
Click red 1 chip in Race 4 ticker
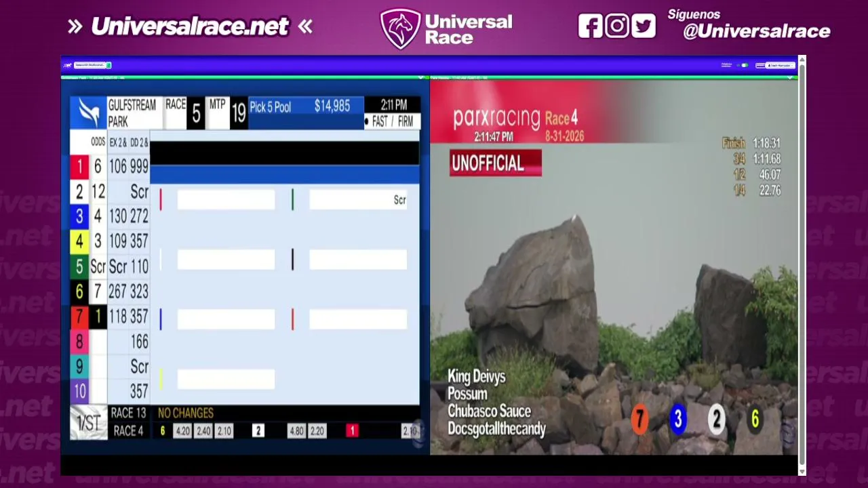(352, 431)
